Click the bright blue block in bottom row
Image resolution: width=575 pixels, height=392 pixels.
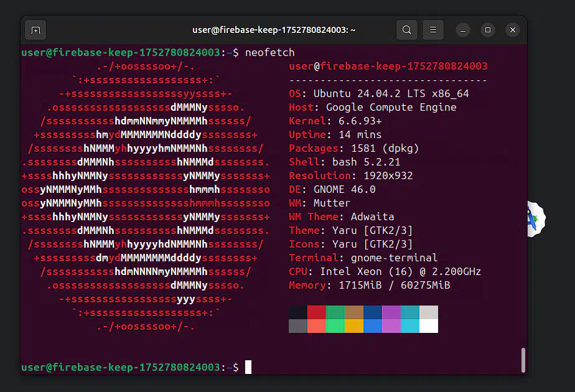[x=373, y=326]
